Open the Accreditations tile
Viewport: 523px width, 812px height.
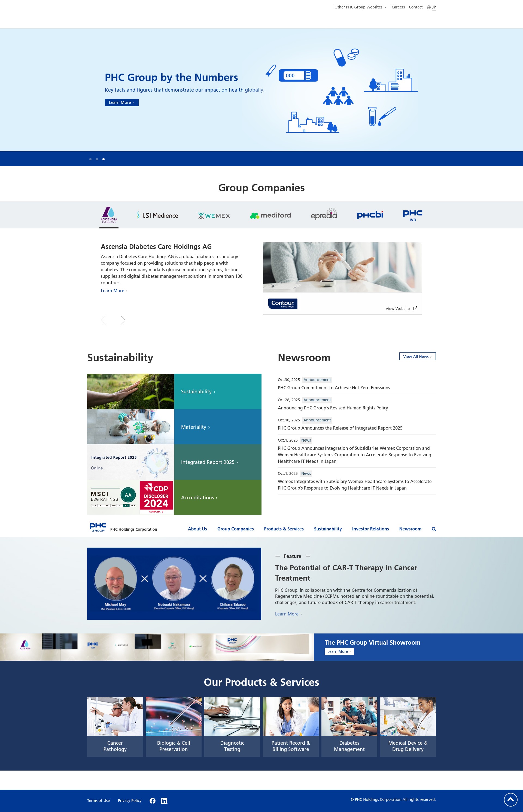click(x=218, y=497)
